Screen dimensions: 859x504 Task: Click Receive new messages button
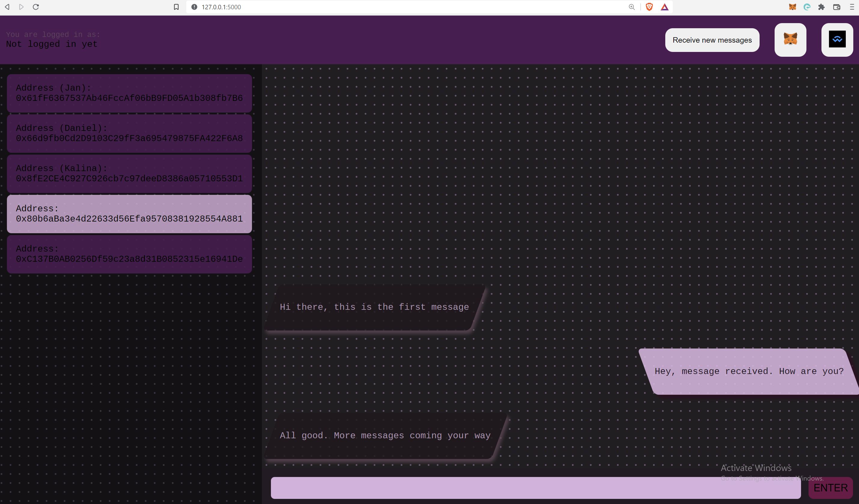point(712,40)
